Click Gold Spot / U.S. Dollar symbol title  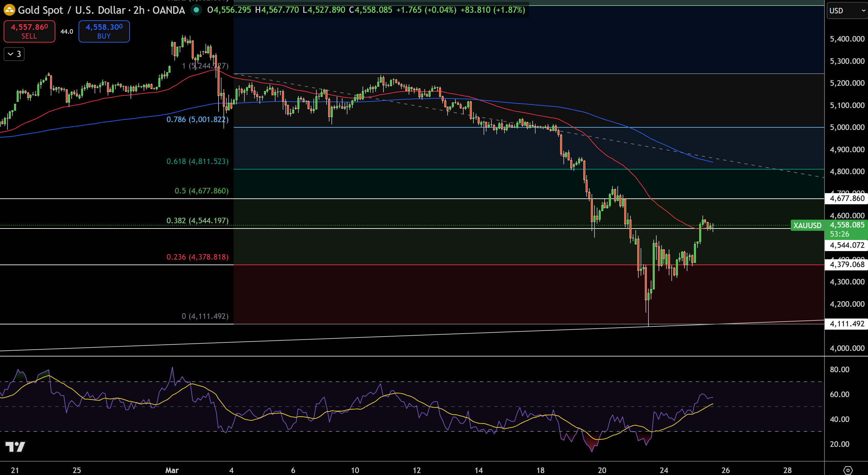[67, 10]
